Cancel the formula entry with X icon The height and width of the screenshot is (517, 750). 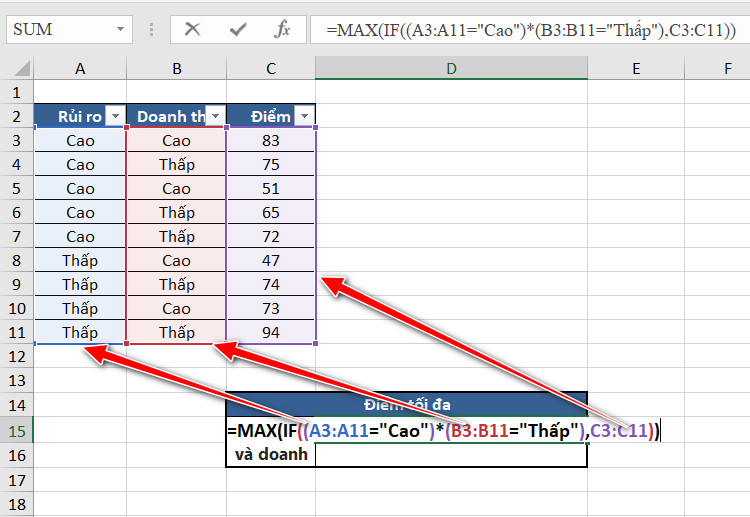192,30
